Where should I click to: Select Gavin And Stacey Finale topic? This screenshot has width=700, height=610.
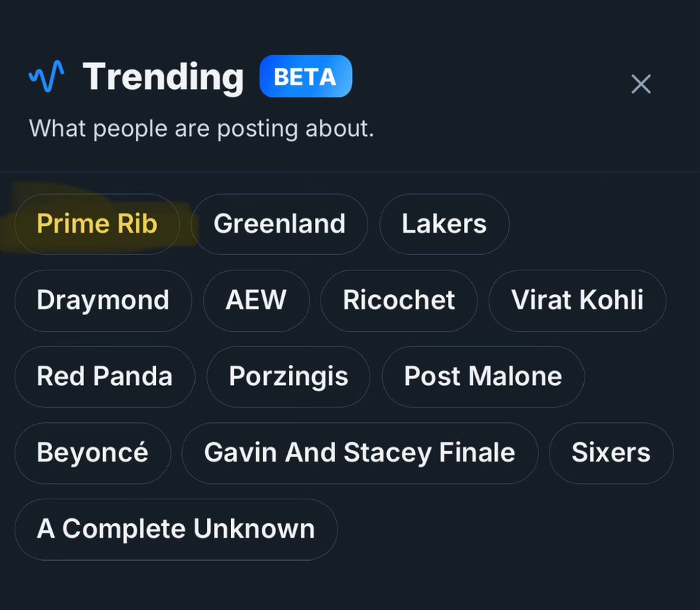click(x=360, y=453)
